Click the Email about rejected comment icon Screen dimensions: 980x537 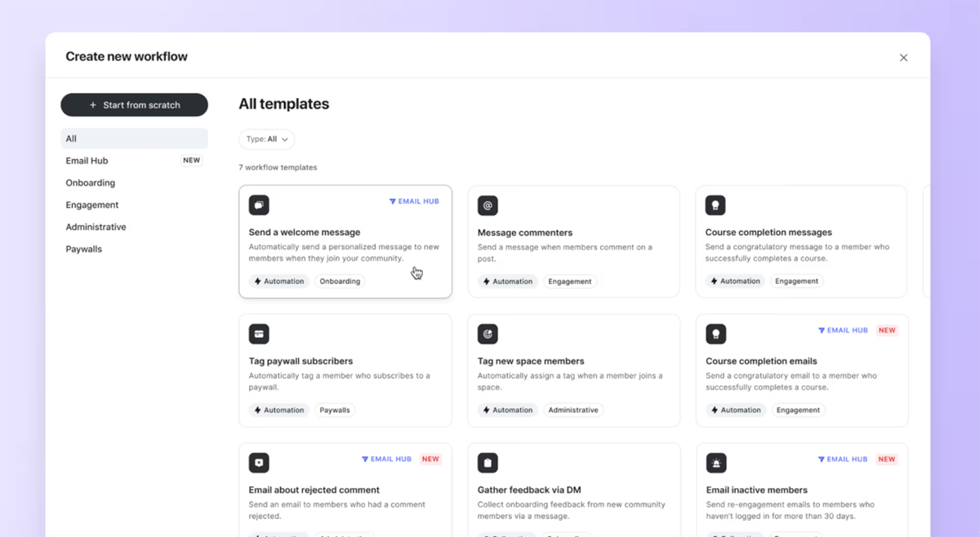tap(259, 463)
